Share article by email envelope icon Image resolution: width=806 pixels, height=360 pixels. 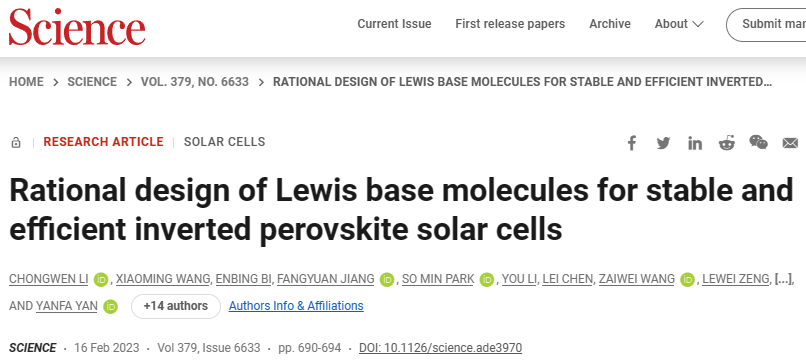coord(790,143)
